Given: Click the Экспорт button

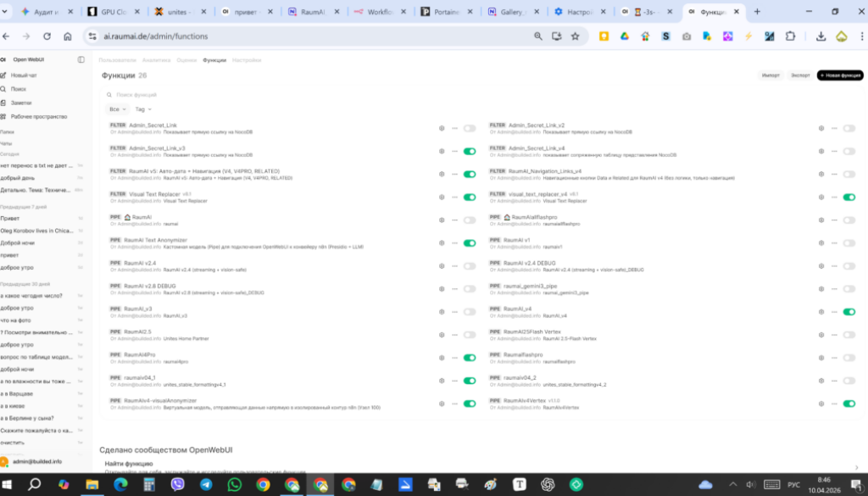Looking at the screenshot, I should 800,75.
